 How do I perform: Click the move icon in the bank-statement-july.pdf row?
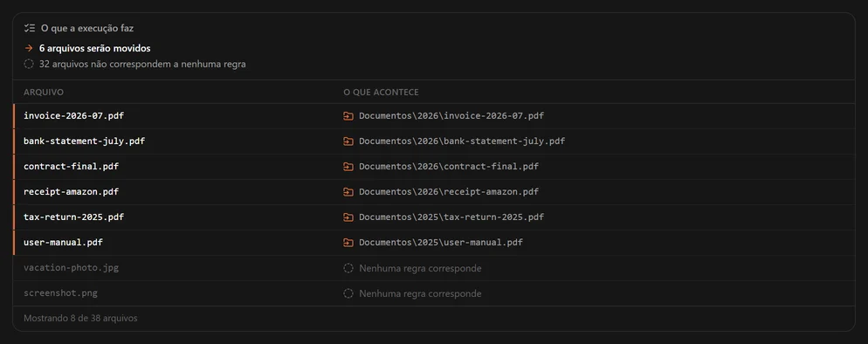tap(348, 141)
